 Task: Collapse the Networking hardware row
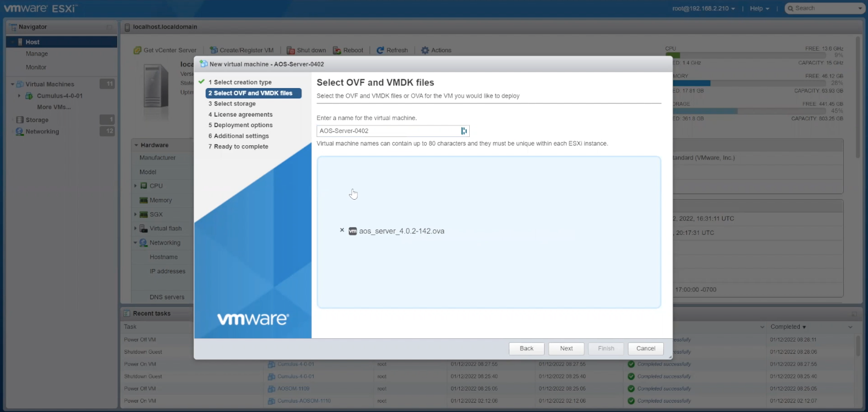(x=135, y=243)
